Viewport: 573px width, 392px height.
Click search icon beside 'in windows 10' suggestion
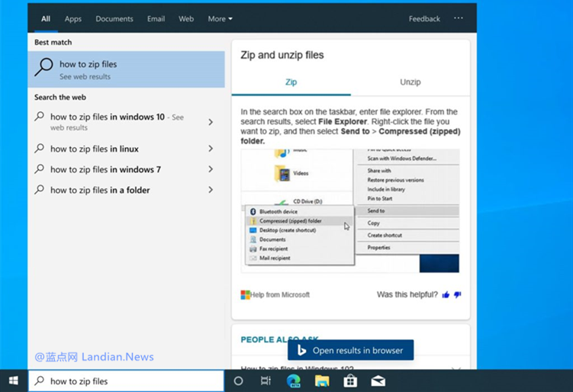[39, 116]
